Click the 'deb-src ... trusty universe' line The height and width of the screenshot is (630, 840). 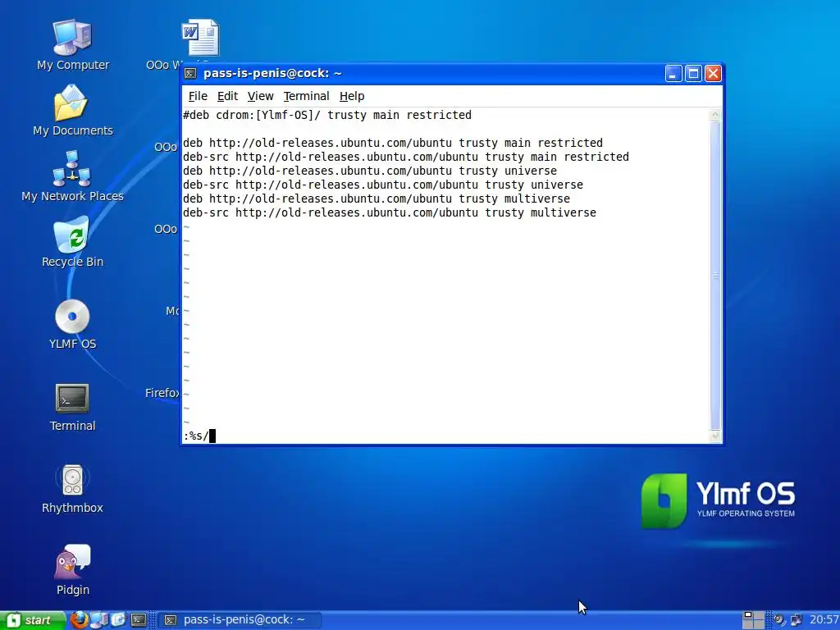coord(382,185)
